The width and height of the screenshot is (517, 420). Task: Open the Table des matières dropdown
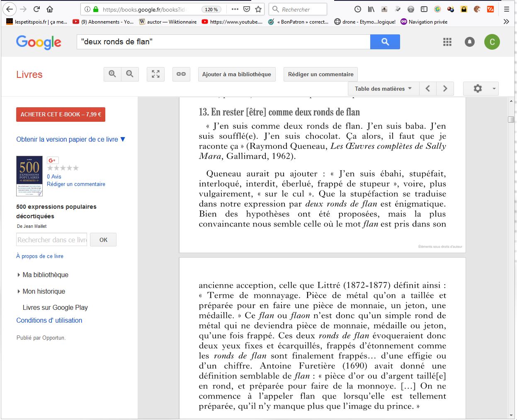point(383,89)
